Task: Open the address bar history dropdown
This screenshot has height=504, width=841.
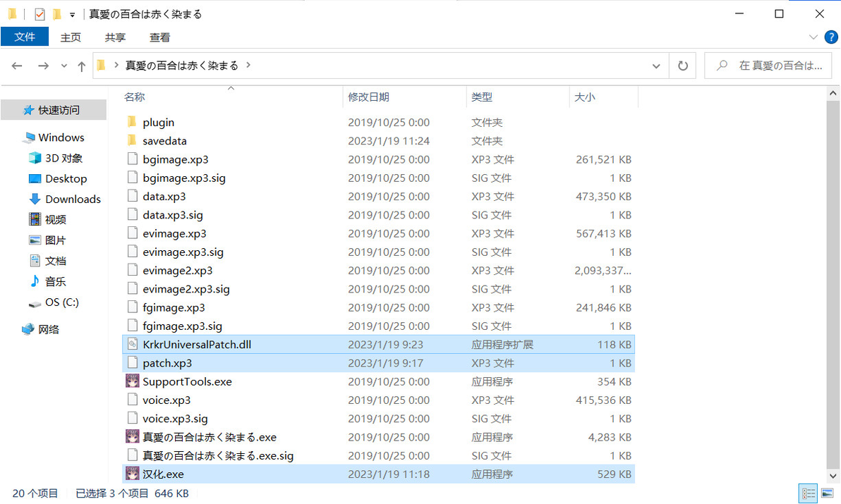Action: click(x=656, y=66)
